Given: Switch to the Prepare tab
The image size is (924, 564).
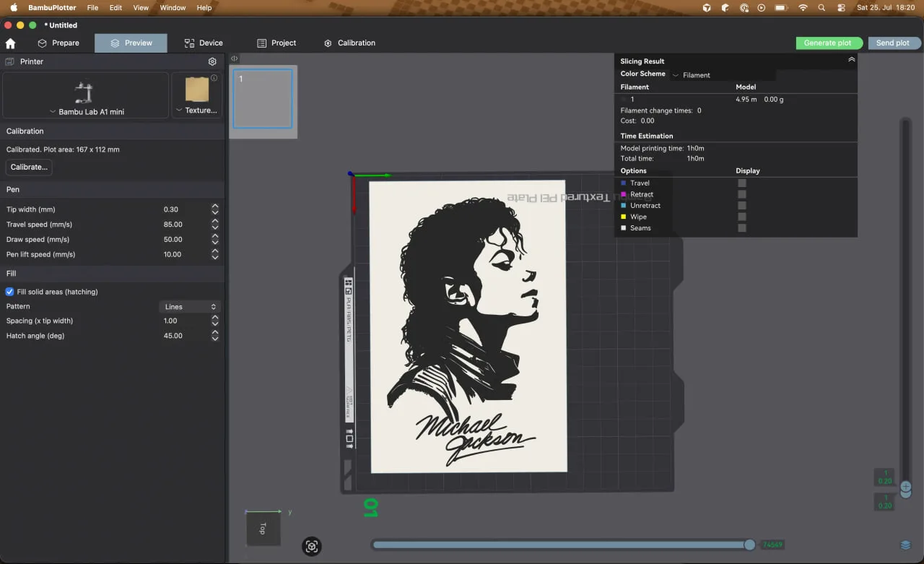Looking at the screenshot, I should (x=58, y=43).
